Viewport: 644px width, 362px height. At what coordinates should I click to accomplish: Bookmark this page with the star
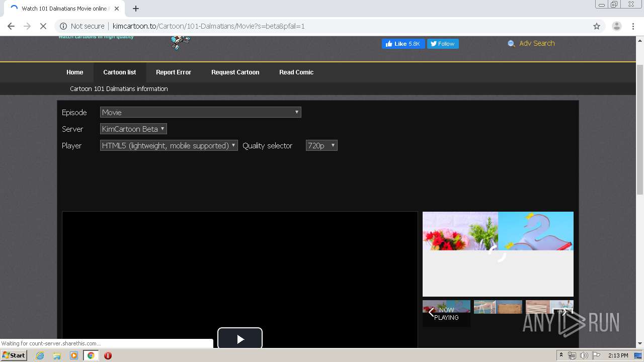click(x=597, y=26)
